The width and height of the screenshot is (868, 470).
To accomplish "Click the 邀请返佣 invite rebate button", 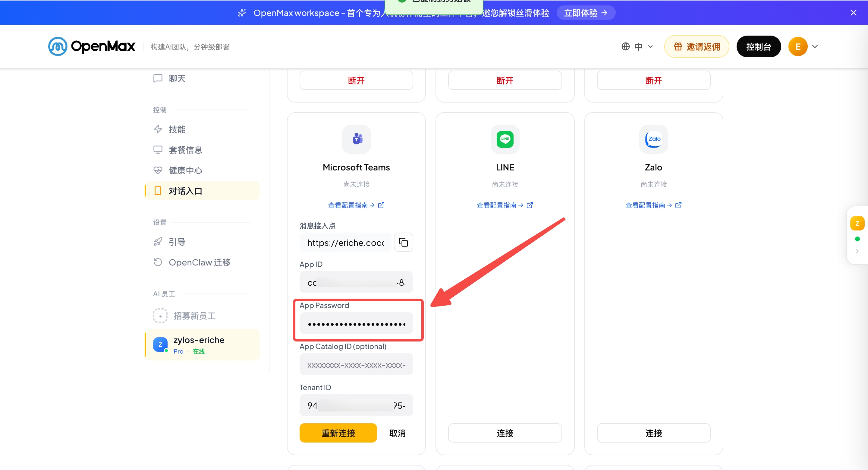I will [697, 46].
